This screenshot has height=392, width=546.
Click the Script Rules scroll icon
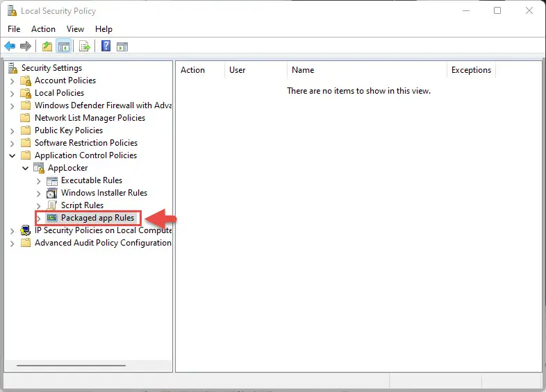[52, 205]
